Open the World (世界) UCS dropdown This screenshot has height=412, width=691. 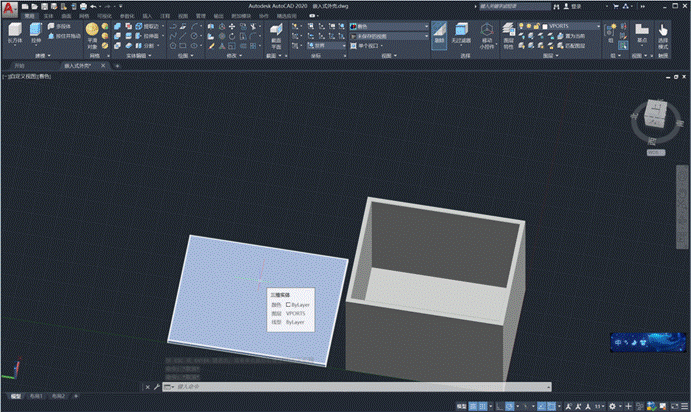click(x=327, y=46)
